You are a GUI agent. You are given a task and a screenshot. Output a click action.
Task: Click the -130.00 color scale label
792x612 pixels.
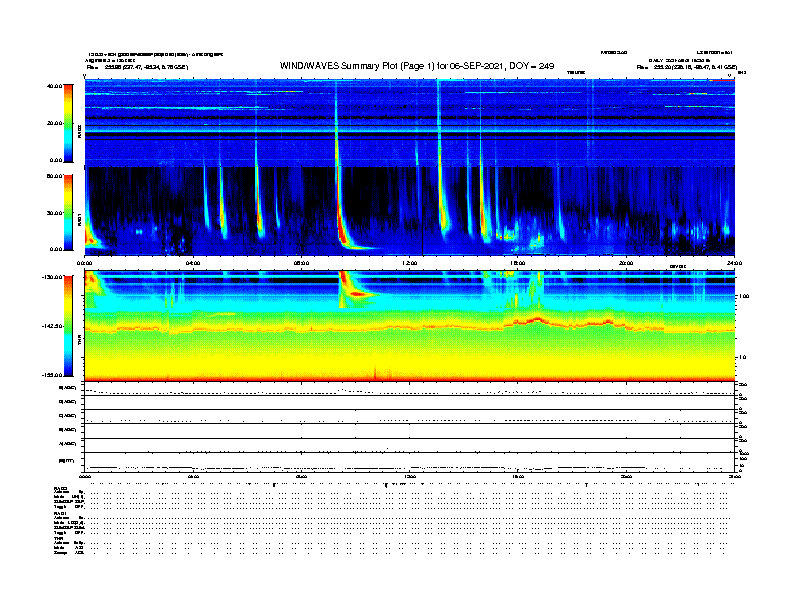click(52, 277)
